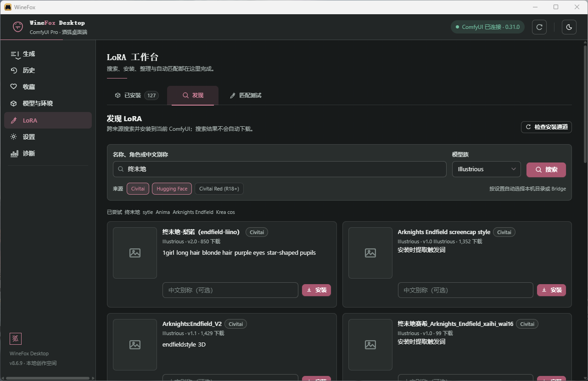Switch to the 已安装 tab

[x=136, y=95]
